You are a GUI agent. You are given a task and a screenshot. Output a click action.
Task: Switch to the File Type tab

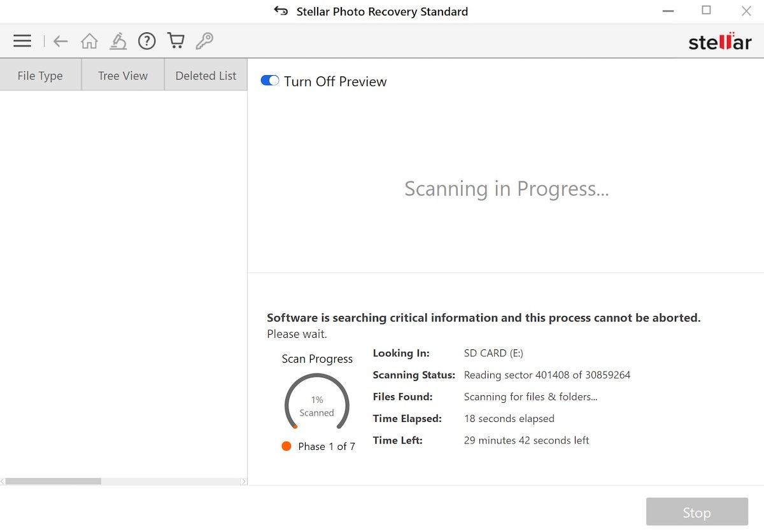click(40, 76)
